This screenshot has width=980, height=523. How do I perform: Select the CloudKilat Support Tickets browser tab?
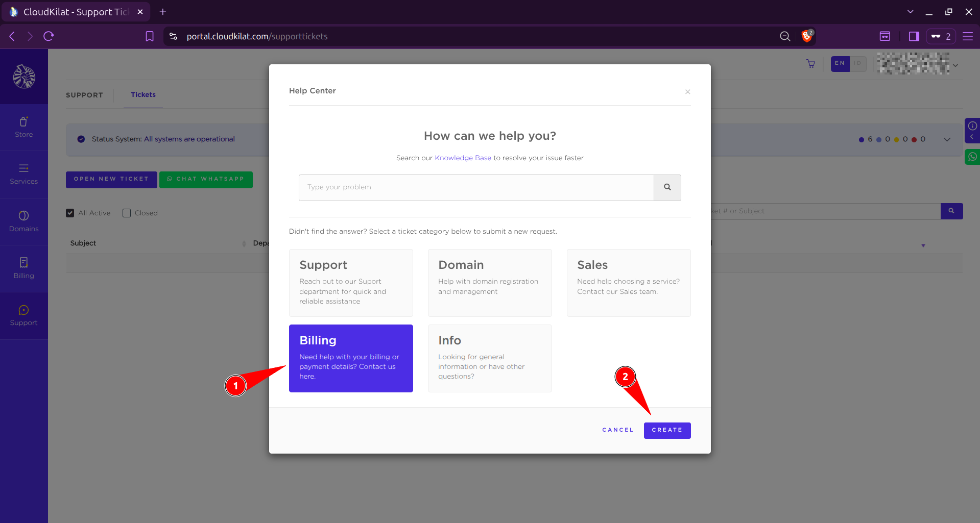[x=76, y=12]
